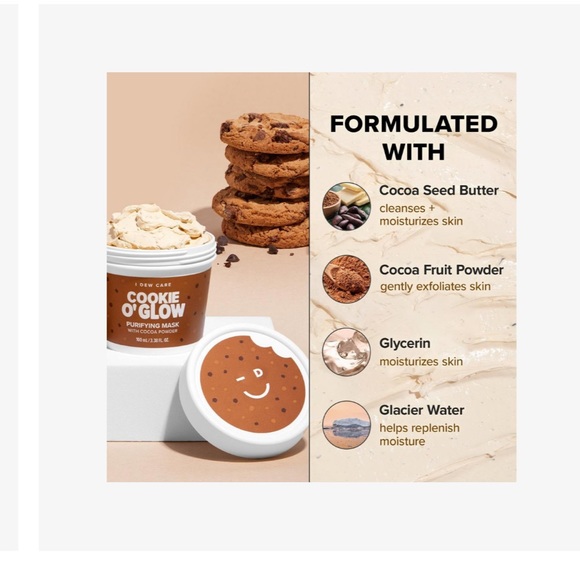This screenshot has height=580, width=580.
Task: Click helps replenish moisture description
Action: (x=419, y=435)
